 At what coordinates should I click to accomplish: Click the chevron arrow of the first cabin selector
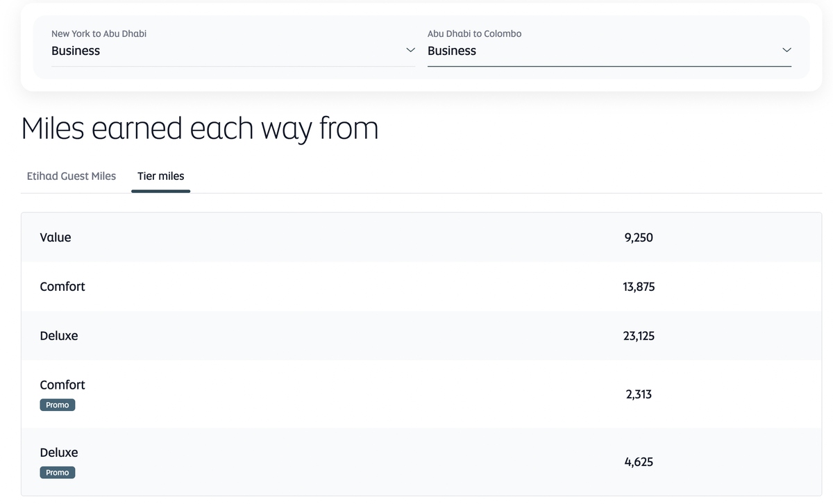click(x=410, y=51)
